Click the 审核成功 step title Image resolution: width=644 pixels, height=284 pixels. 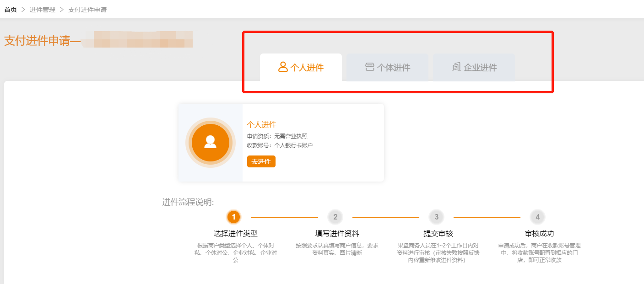click(539, 233)
